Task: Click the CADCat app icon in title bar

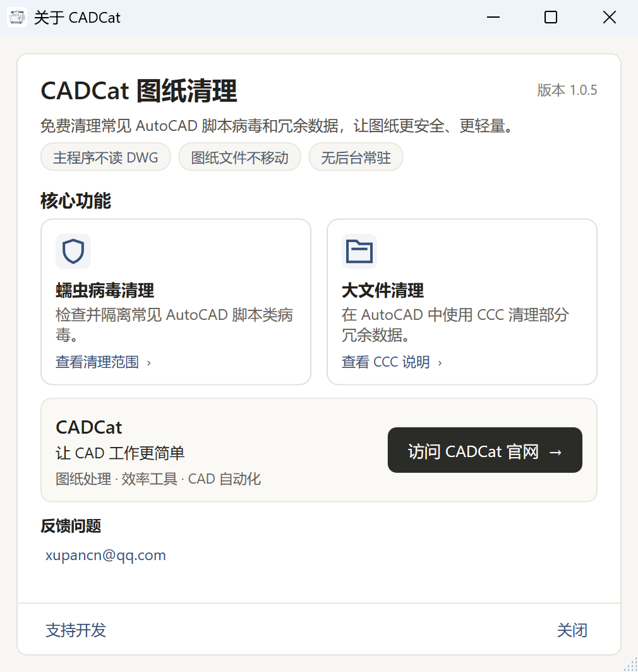Action: (x=17, y=18)
